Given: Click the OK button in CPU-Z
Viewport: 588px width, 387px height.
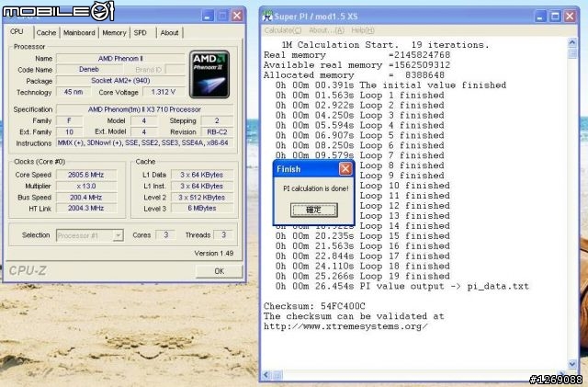Looking at the screenshot, I should click(x=219, y=271).
